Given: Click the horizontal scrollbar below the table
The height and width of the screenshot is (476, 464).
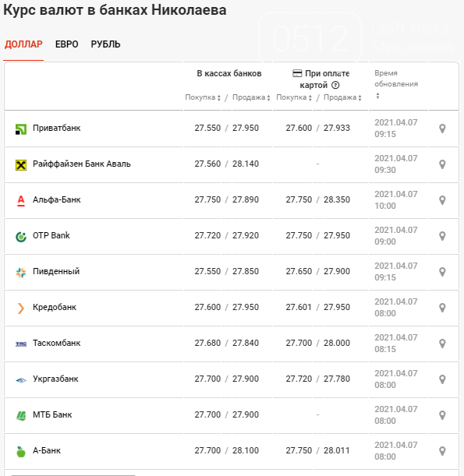Looking at the screenshot, I should [x=73, y=474].
